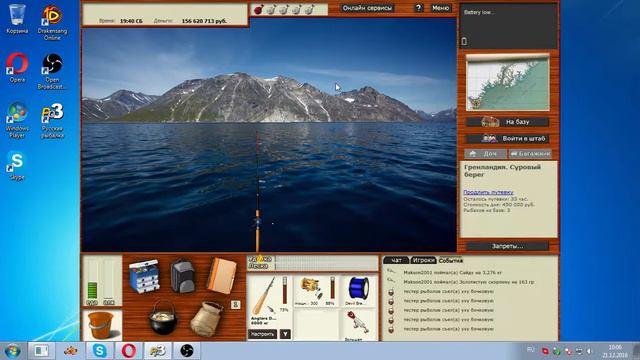Open the Greenland map thumbnail
Image resolution: width=640 pixels, height=360 pixels.
pos(508,82)
